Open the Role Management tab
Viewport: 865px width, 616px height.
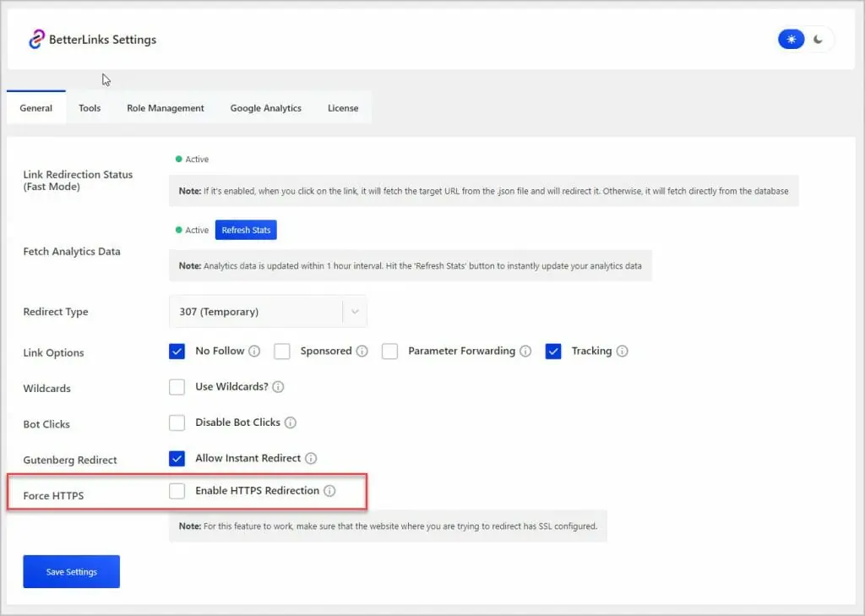[166, 108]
